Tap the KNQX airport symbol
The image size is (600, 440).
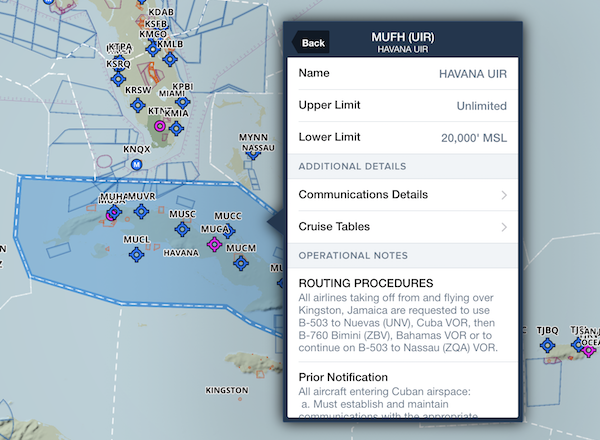137,164
